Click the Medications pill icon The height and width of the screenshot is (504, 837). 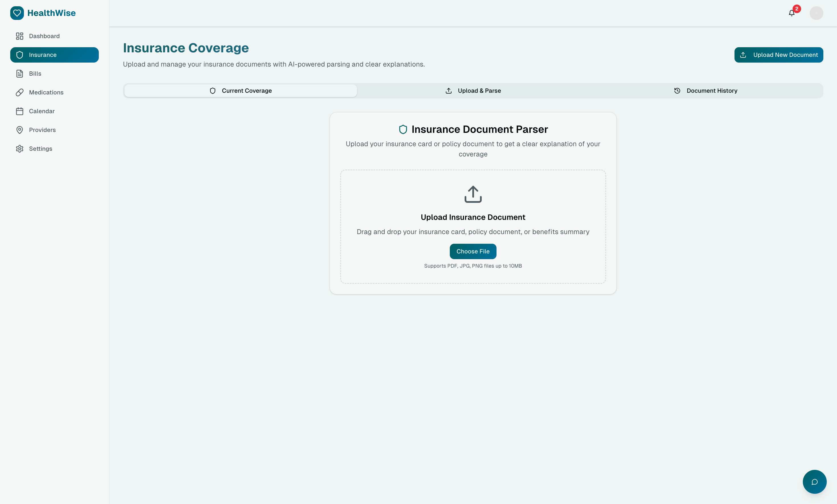point(20,92)
